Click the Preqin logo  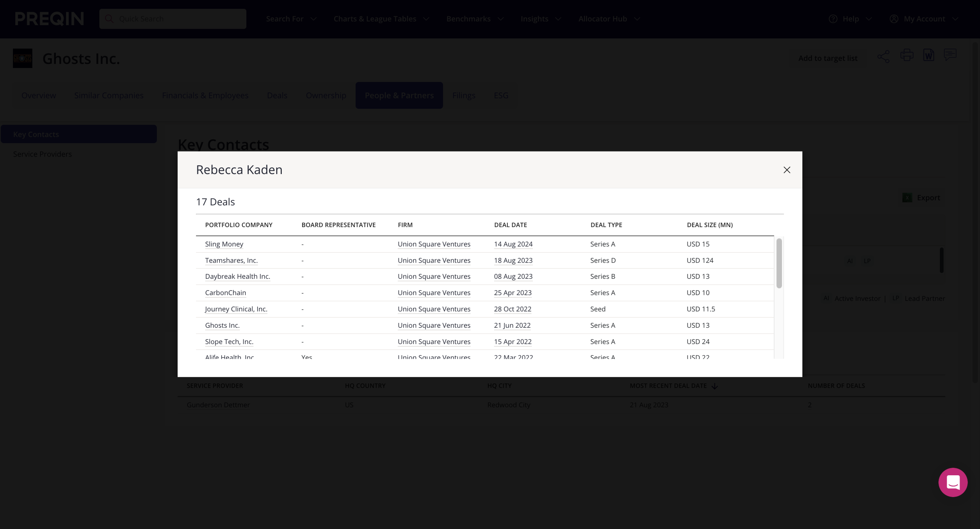49,19
